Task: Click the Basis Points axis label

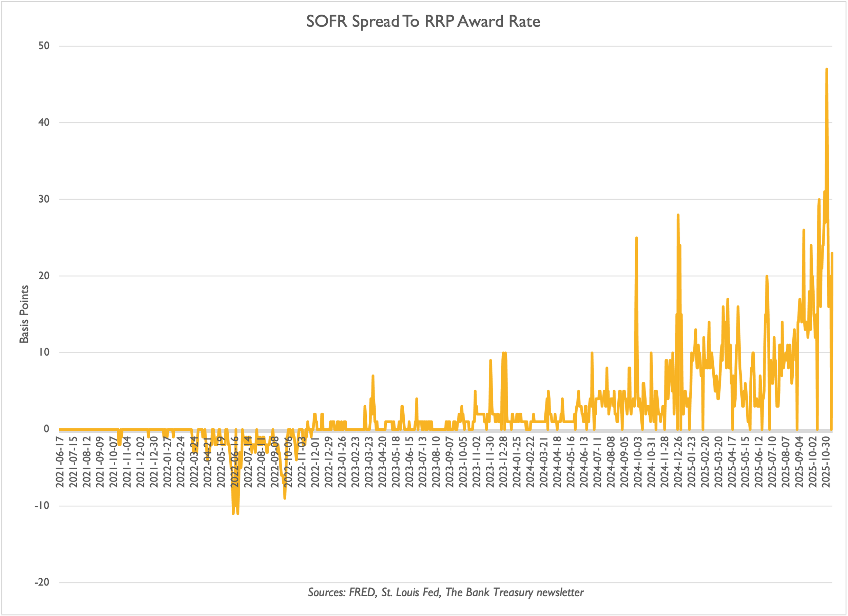Action: (x=24, y=314)
